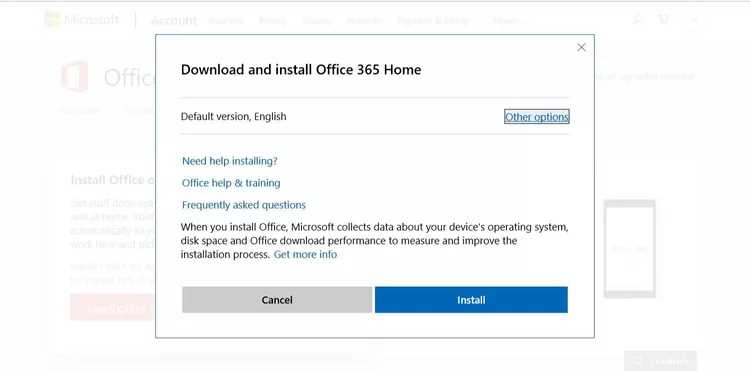Open the Other options link
750x371 pixels.
(537, 117)
